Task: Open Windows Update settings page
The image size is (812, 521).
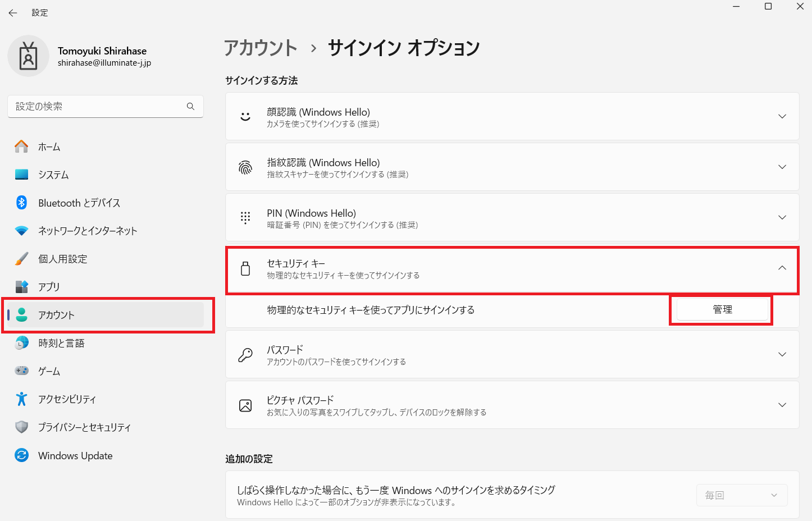Action: [106, 455]
